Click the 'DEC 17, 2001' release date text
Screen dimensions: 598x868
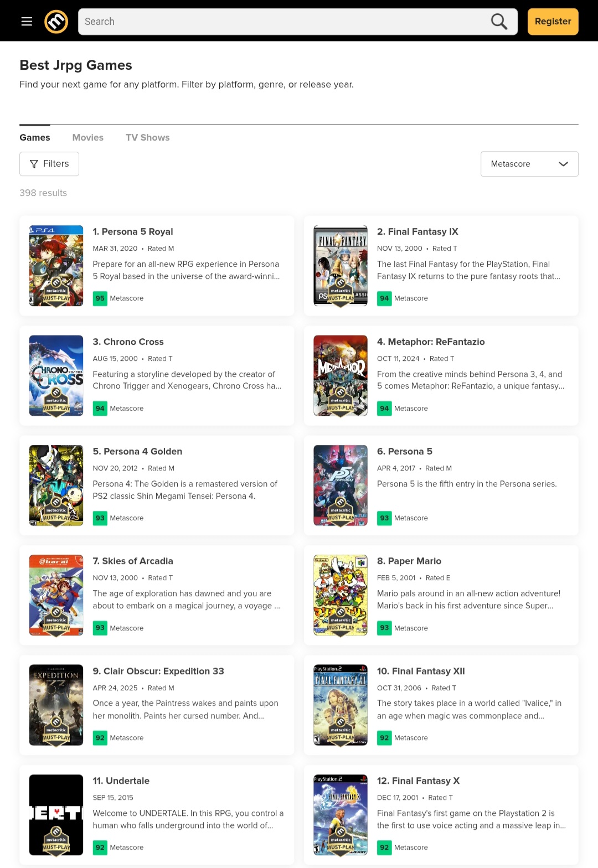click(398, 798)
